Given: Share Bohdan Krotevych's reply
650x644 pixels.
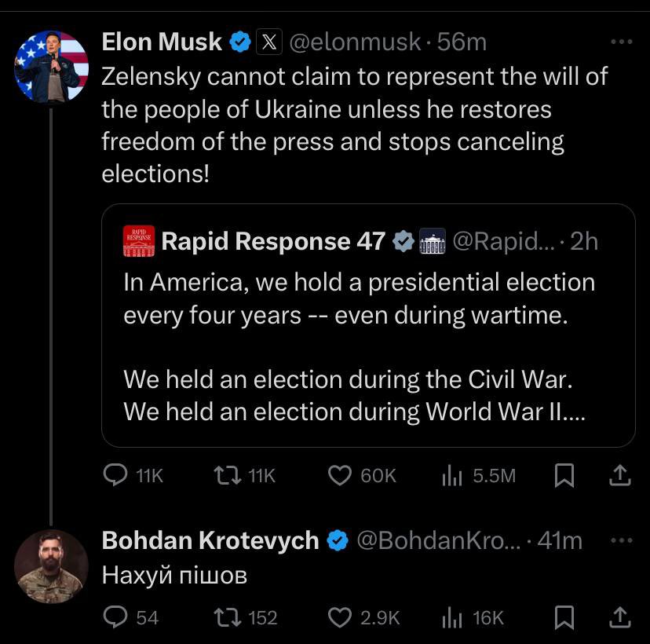Looking at the screenshot, I should click(619, 617).
